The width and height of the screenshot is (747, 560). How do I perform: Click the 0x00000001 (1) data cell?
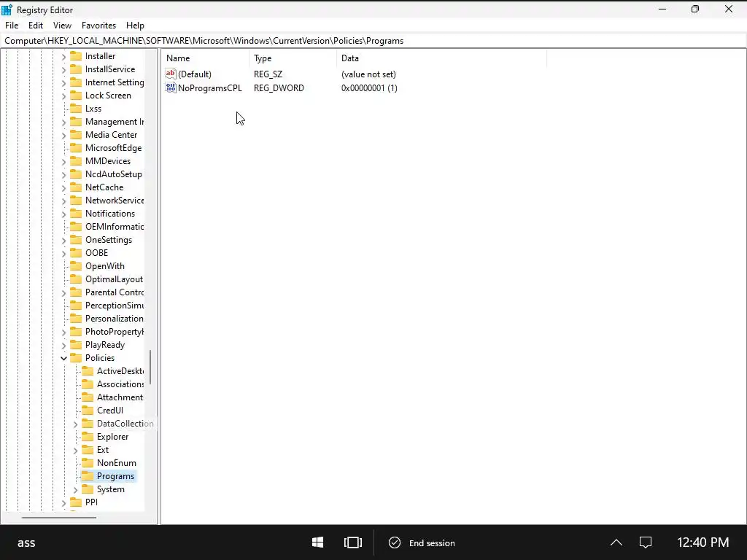(x=369, y=87)
